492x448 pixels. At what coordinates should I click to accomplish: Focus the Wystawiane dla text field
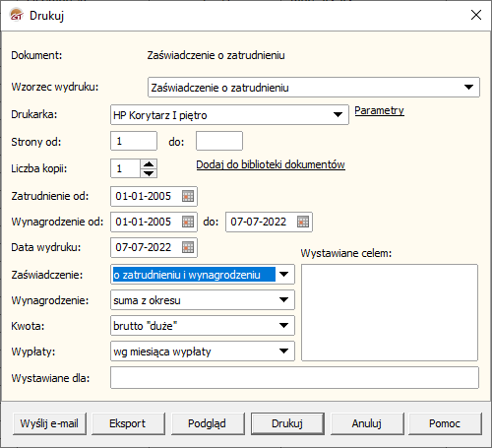pyautogui.click(x=294, y=378)
